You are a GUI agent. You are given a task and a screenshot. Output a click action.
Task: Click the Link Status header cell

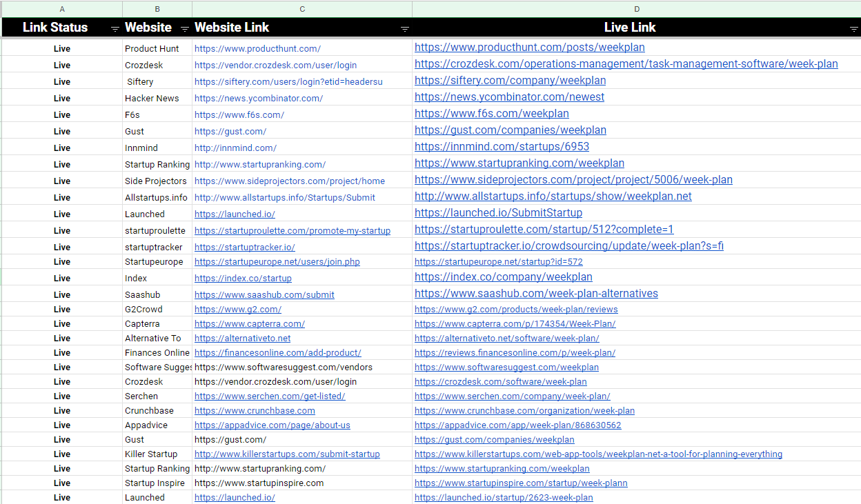62,28
